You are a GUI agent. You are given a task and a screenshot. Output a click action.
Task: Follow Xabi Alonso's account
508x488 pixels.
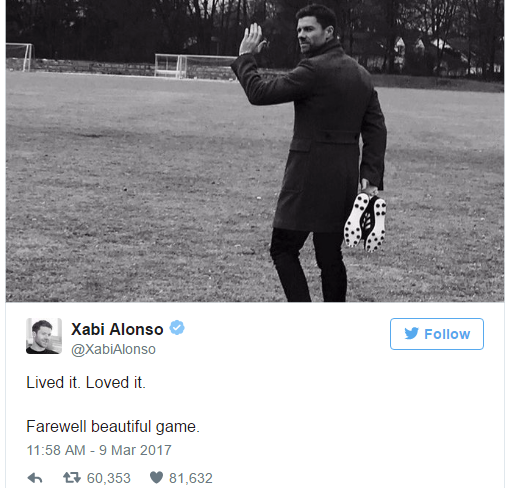tap(437, 334)
